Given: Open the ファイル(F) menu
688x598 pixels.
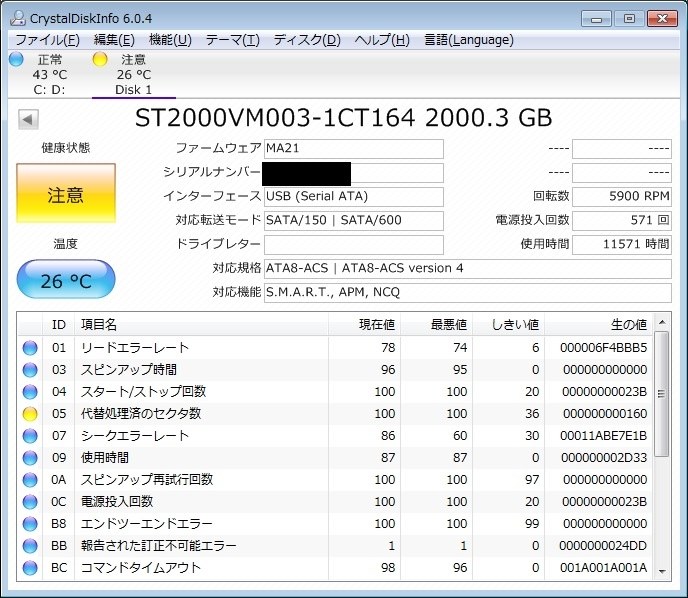Looking at the screenshot, I should point(47,40).
